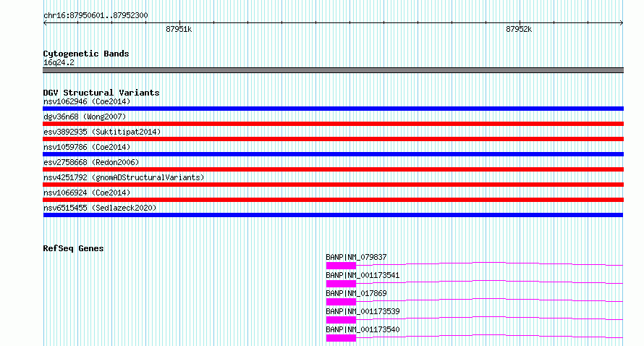The height and width of the screenshot is (346, 644).
Task: Select the red bar for esv3892935
Action: (333, 139)
